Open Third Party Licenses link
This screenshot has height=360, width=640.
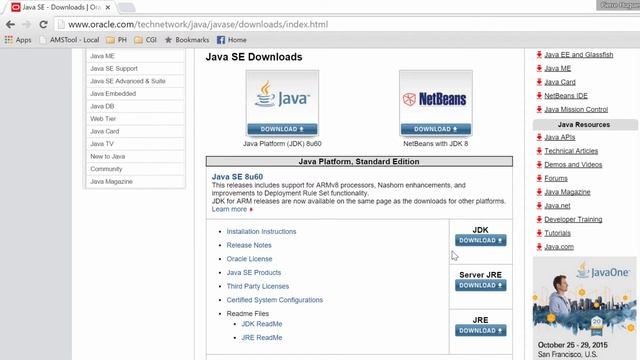(x=258, y=287)
